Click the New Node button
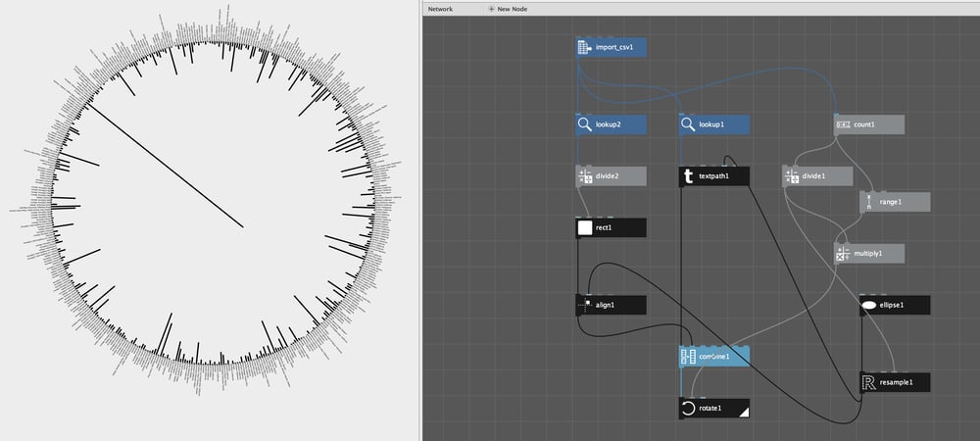 coord(508,9)
